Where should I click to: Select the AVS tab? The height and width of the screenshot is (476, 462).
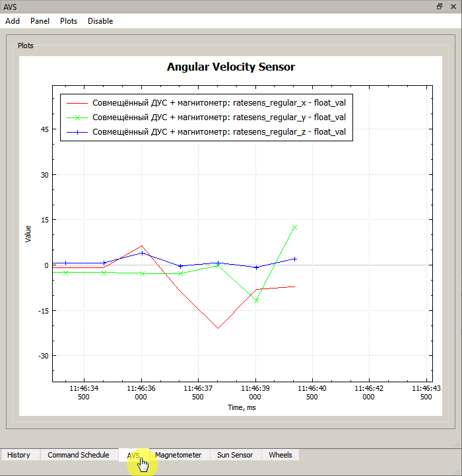133,455
